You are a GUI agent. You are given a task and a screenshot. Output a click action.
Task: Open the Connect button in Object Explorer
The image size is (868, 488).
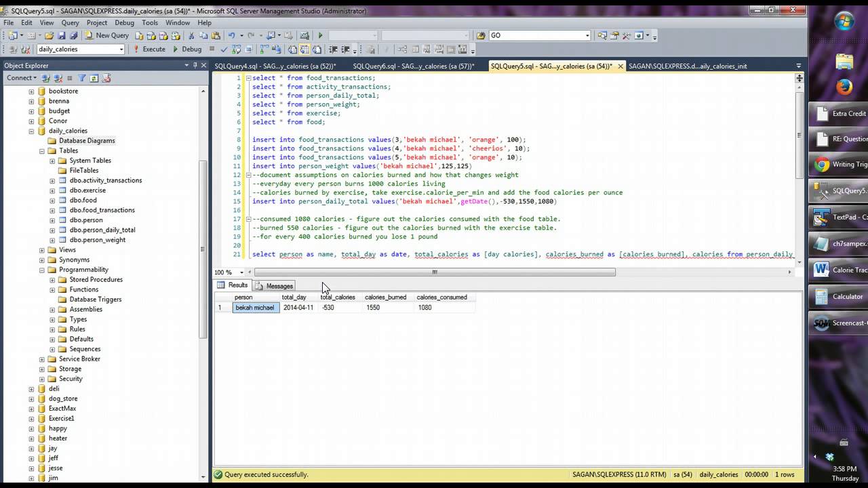point(20,78)
